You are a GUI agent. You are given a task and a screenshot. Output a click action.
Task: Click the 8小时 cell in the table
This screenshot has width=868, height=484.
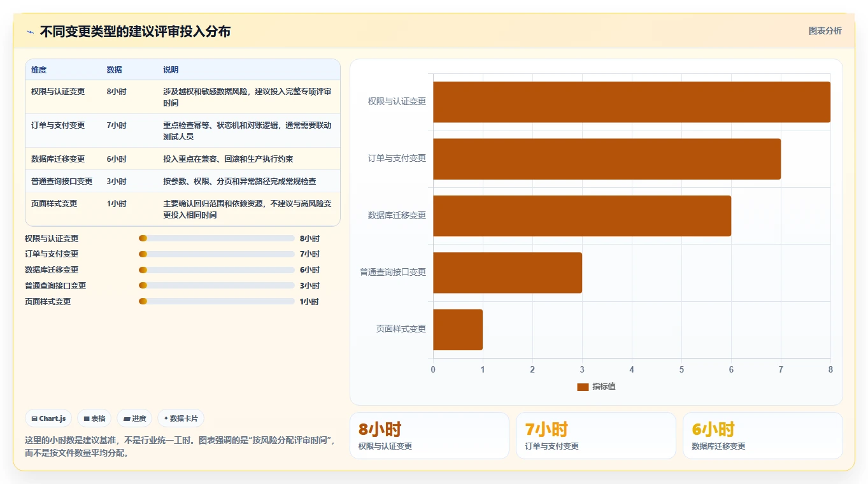[117, 92]
